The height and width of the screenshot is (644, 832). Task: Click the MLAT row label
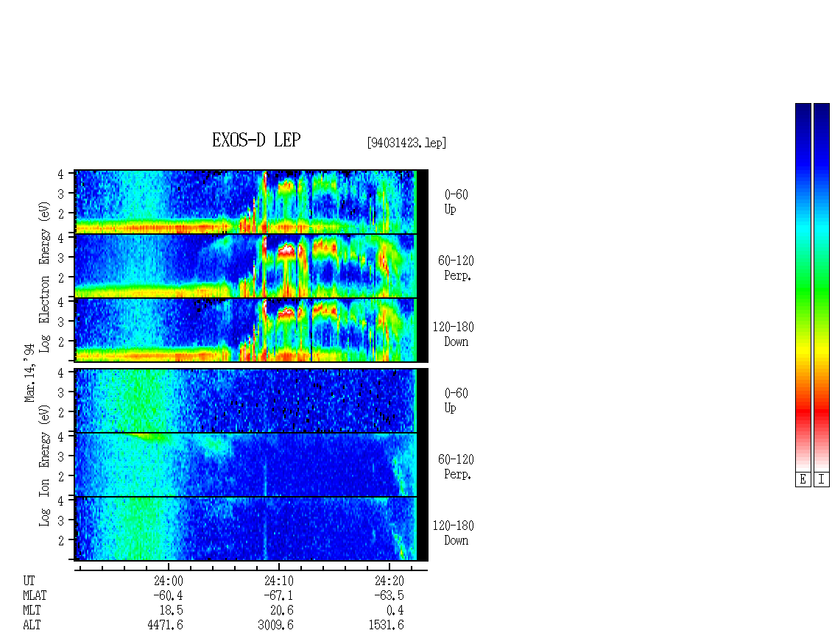pyautogui.click(x=35, y=595)
